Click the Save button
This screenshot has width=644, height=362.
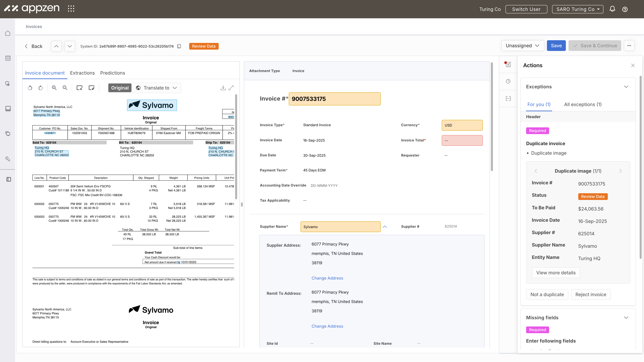tap(556, 46)
